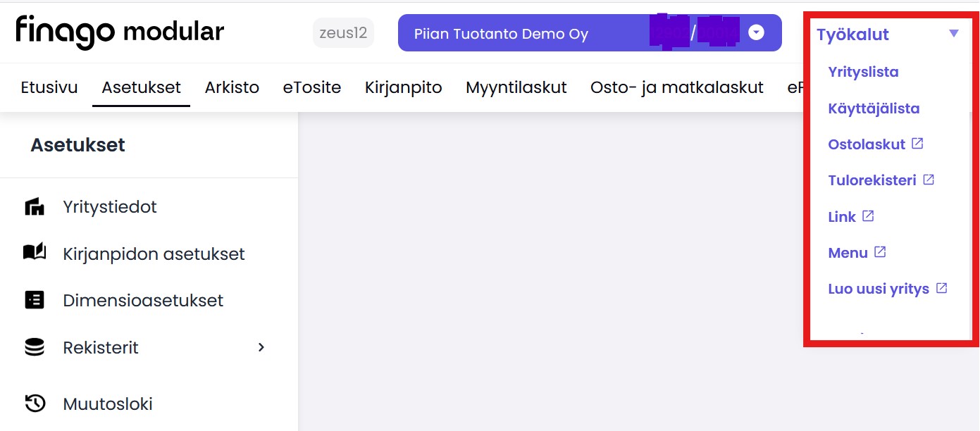The width and height of the screenshot is (980, 431).
Task: Choose Luo uusi yritys
Action: coord(879,289)
